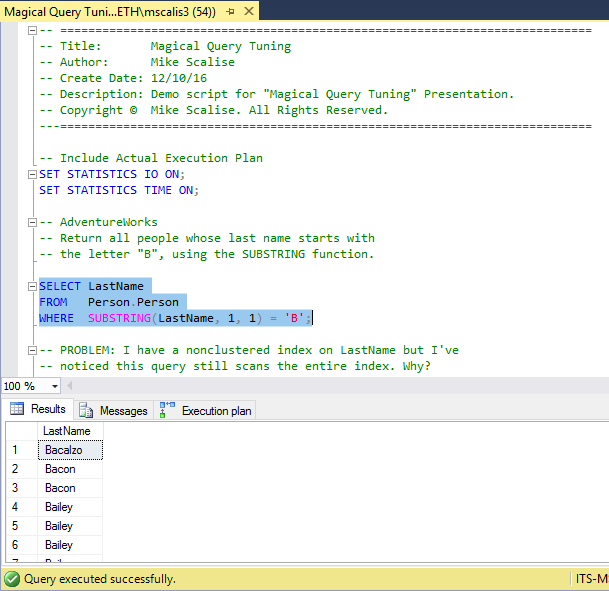Click the 'Magical Query Tuning' title comment
Screen dimensions: 609x591
tap(221, 46)
